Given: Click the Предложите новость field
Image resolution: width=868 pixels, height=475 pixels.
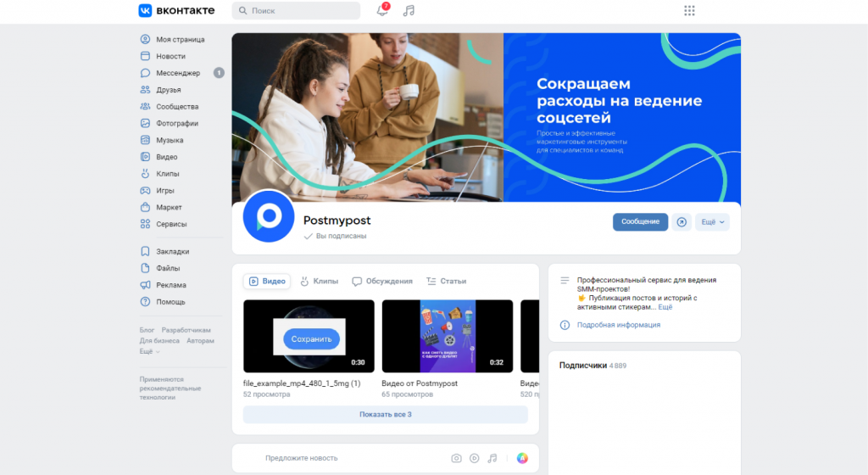Looking at the screenshot, I should point(301,458).
